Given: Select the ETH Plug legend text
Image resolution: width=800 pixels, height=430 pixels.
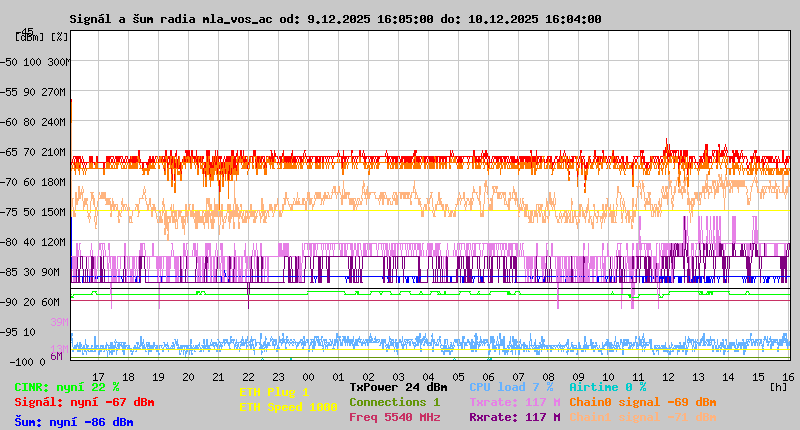Looking at the screenshot, I should pos(274,392).
